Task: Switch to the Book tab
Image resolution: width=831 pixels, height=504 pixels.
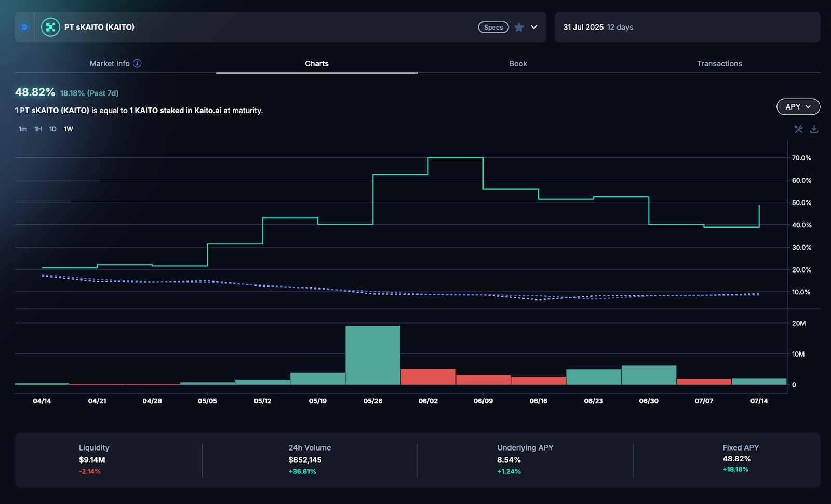Action: point(518,63)
